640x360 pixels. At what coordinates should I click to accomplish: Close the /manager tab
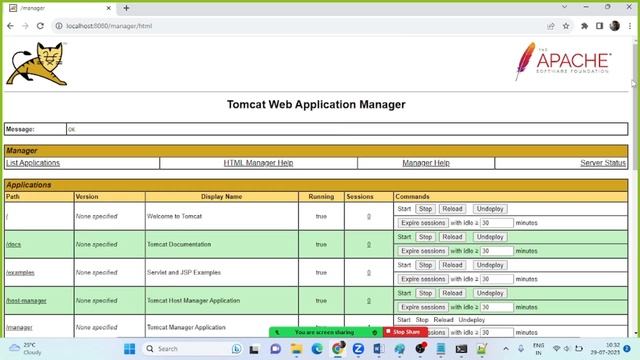click(109, 8)
